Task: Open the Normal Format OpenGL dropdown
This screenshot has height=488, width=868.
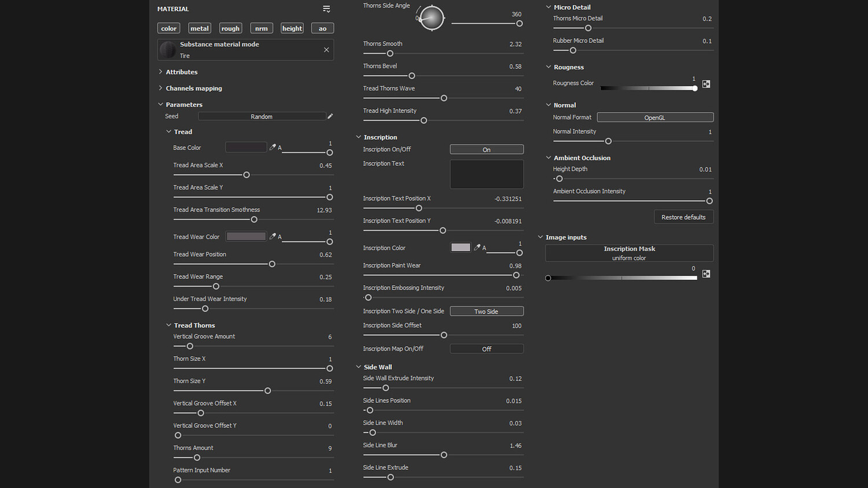Action: click(655, 117)
